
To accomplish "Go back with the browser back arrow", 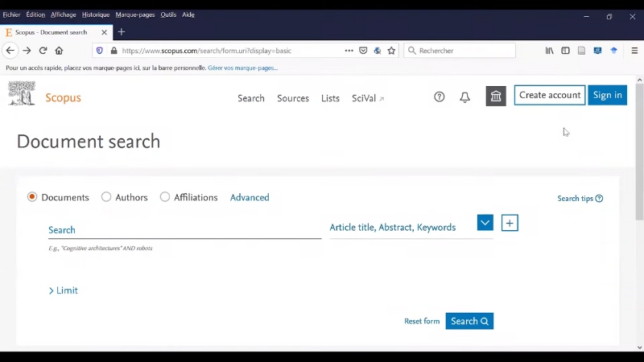I will pos(10,51).
